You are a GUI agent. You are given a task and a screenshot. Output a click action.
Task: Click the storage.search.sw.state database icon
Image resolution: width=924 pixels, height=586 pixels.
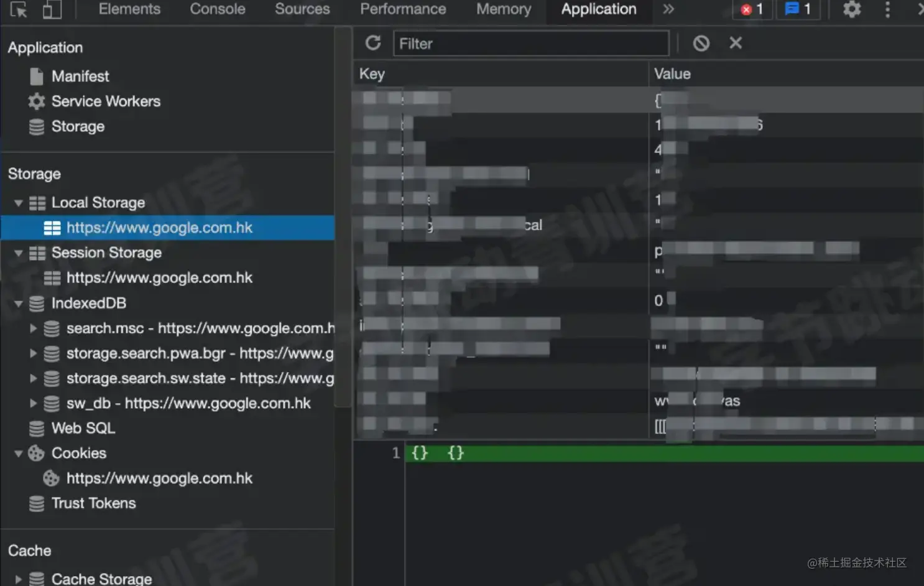click(x=52, y=378)
